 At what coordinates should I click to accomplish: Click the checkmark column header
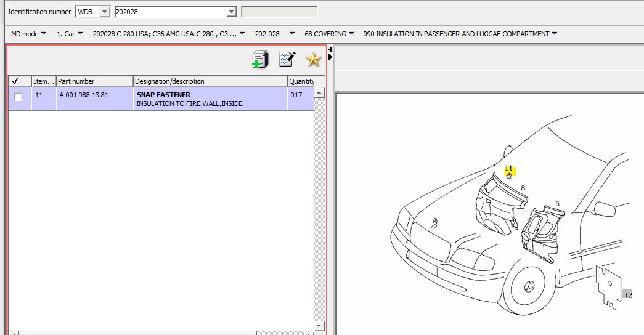point(15,81)
